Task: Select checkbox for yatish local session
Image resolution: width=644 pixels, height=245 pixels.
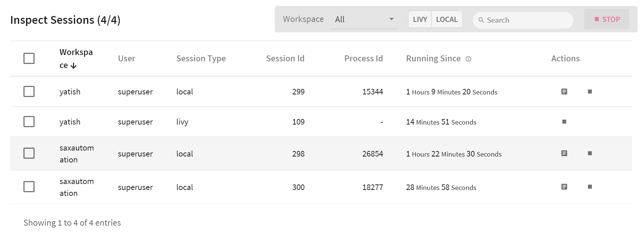Action: [29, 91]
